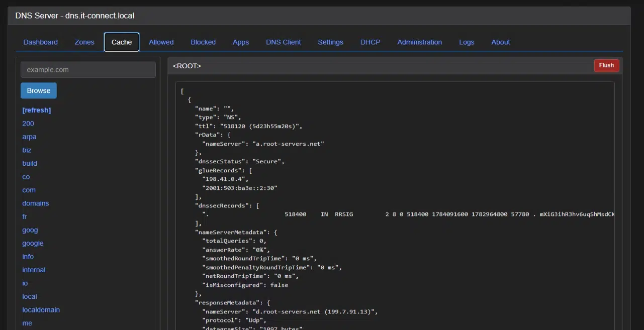Viewport: 644px width, 330px height.
Task: Select the internal cached zone
Action: click(34, 270)
